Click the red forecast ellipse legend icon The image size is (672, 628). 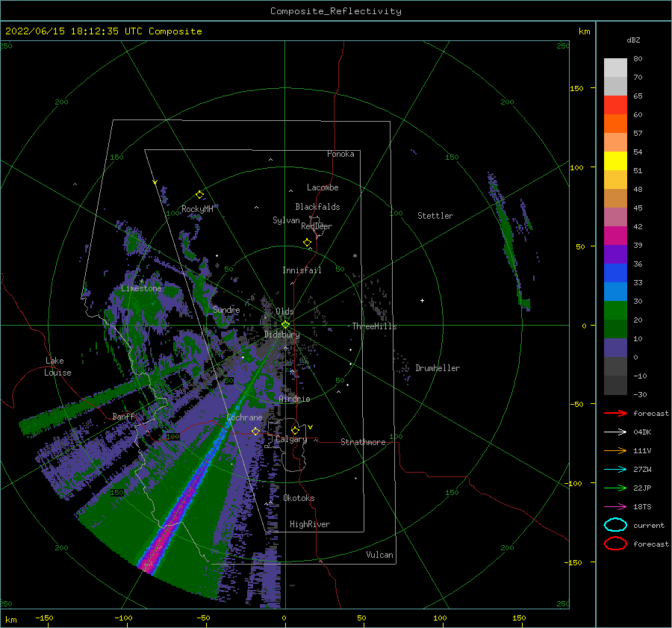click(x=615, y=544)
